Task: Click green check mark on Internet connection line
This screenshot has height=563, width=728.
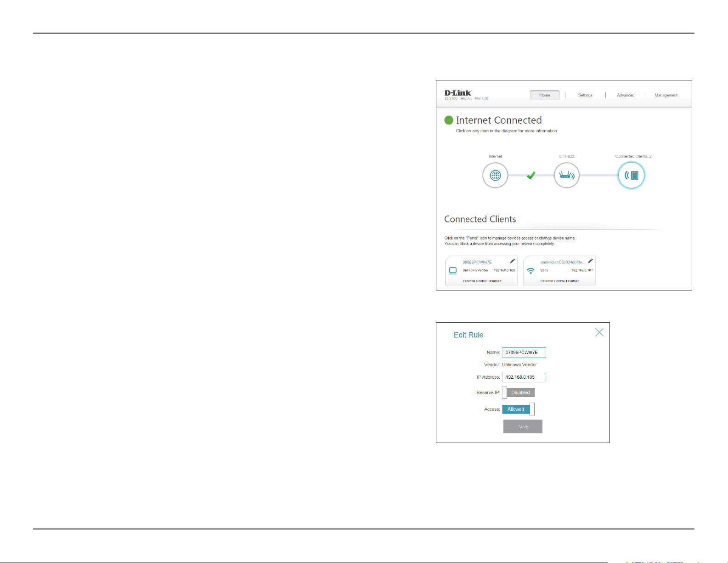Action: pos(531,175)
